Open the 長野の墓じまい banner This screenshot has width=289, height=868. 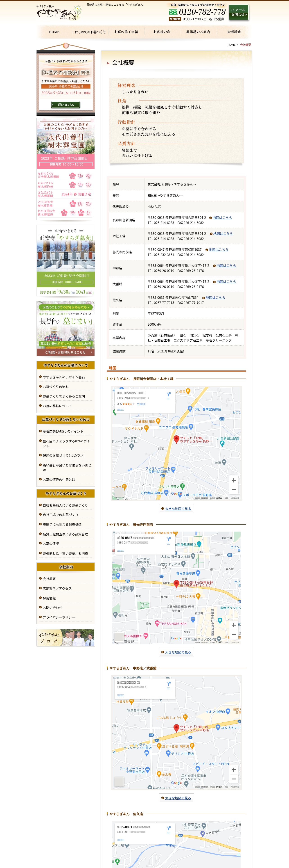pos(65,329)
